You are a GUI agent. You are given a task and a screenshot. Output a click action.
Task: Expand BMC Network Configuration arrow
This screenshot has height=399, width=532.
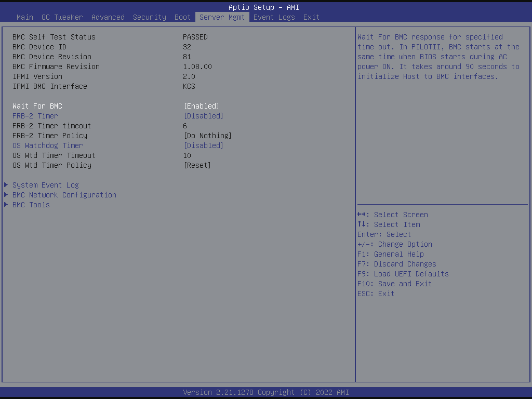[6, 195]
